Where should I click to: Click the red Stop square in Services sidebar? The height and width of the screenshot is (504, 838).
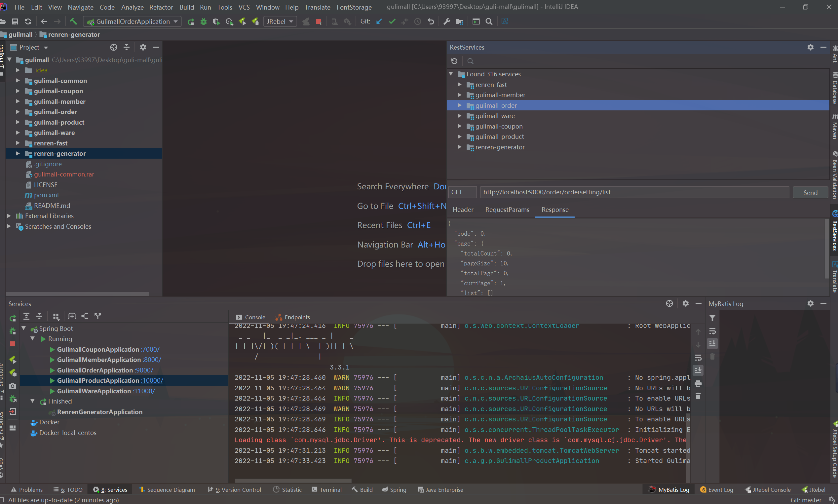[x=13, y=344]
